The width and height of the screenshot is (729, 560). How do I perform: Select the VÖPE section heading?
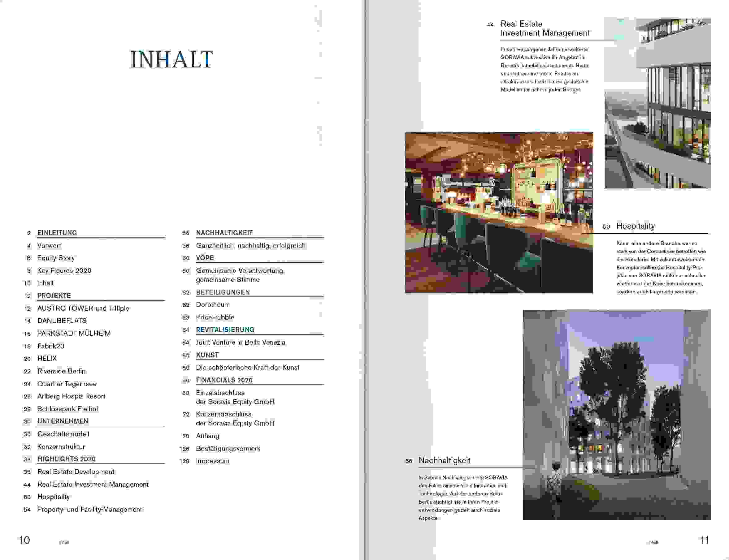click(x=205, y=258)
